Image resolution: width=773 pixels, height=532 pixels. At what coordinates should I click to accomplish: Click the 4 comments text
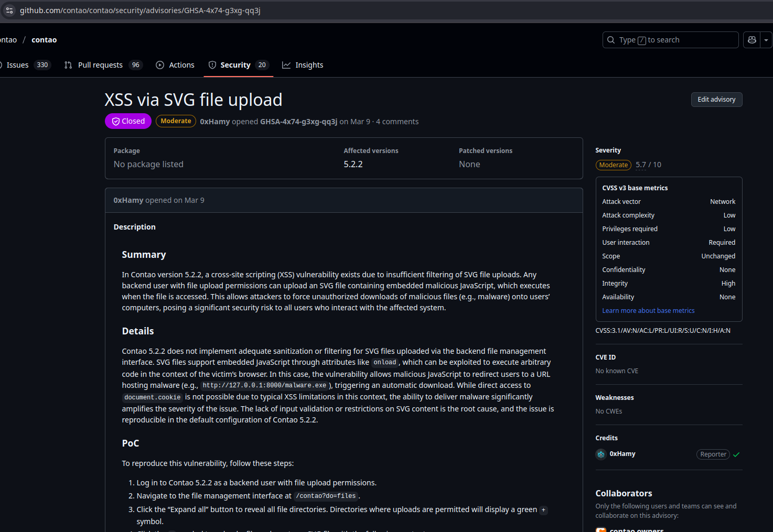pos(397,122)
